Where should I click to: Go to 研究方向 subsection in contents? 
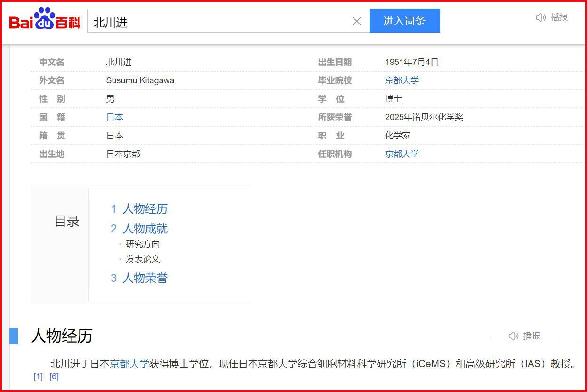click(143, 244)
